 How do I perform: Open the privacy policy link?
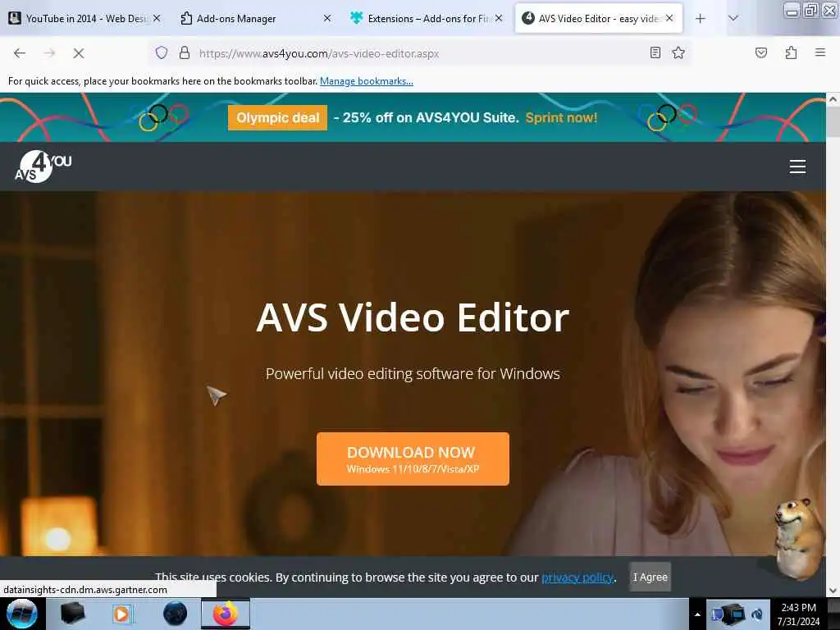(x=577, y=577)
